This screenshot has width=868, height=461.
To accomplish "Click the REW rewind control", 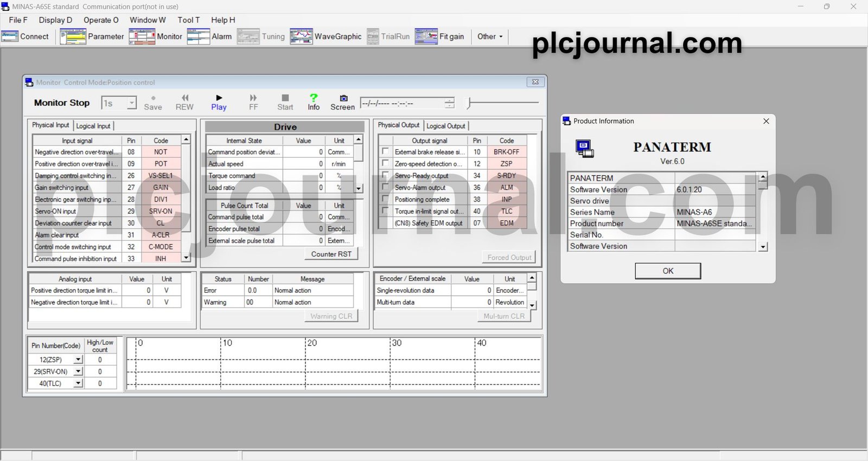I will click(184, 103).
